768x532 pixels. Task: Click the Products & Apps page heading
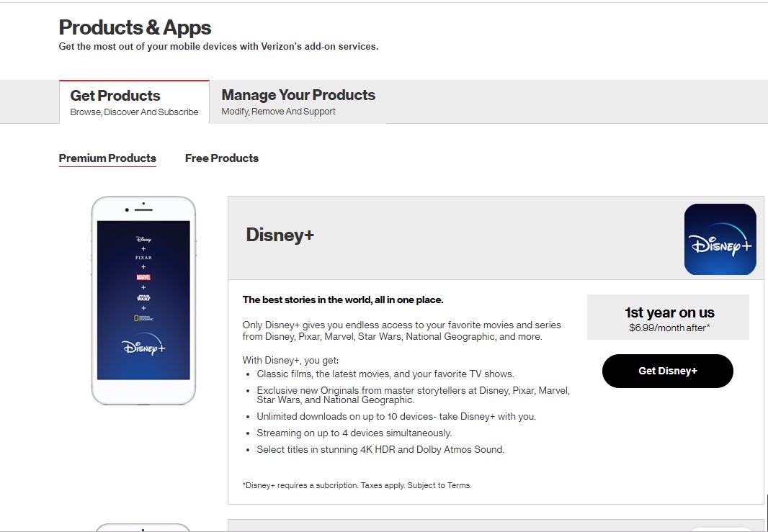(134, 27)
